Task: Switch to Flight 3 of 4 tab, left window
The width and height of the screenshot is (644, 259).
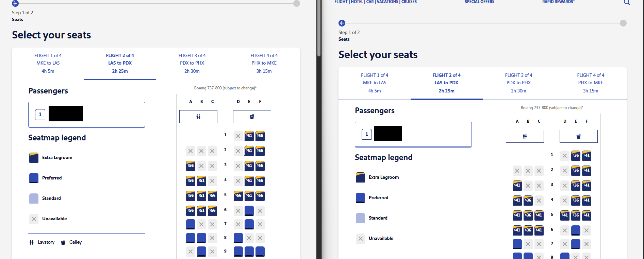Action: tap(192, 63)
